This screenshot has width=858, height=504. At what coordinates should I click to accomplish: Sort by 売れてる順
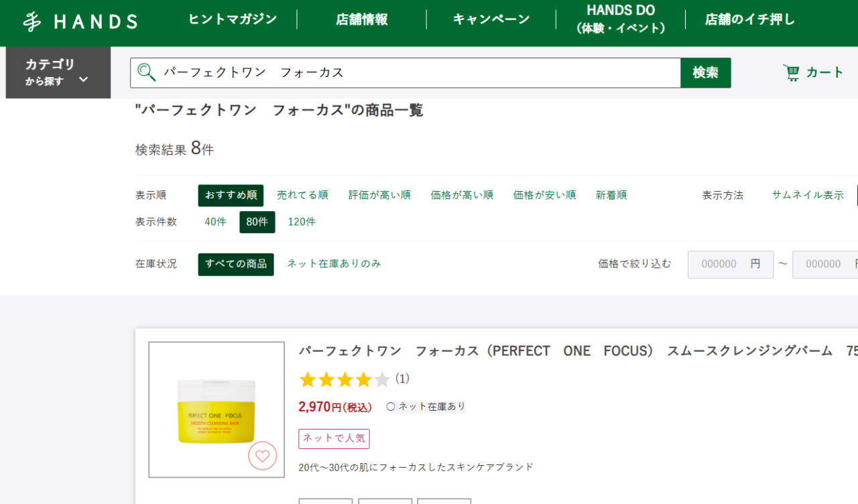tap(302, 195)
